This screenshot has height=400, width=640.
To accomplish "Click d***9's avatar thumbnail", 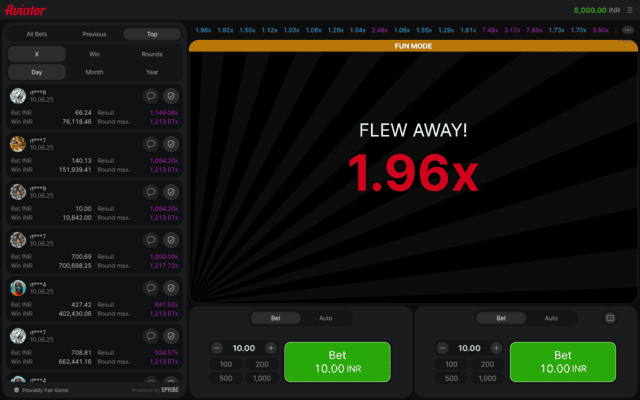I will coord(18,192).
